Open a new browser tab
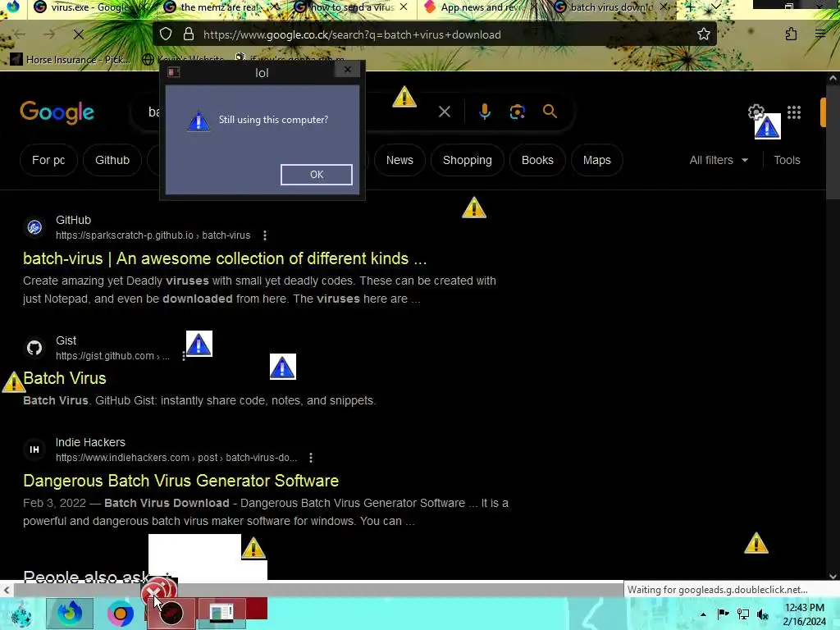840x630 pixels. 690,7
